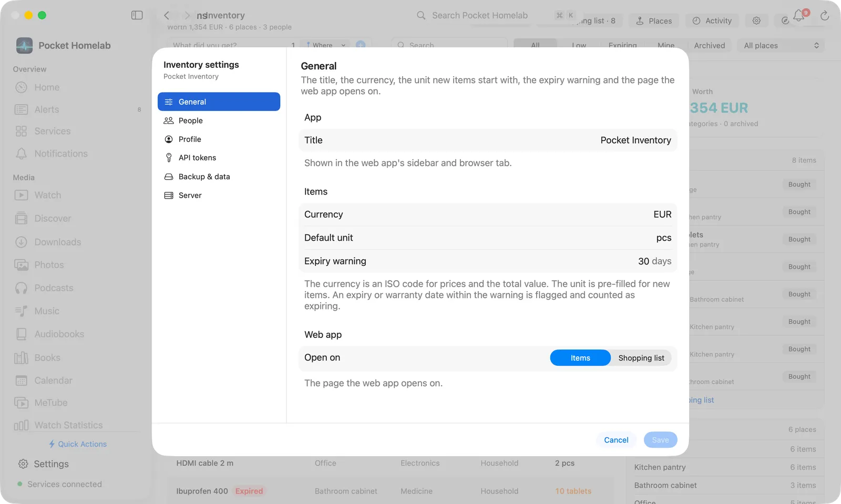
Task: Open the Activity toolbar button
Action: tap(712, 20)
